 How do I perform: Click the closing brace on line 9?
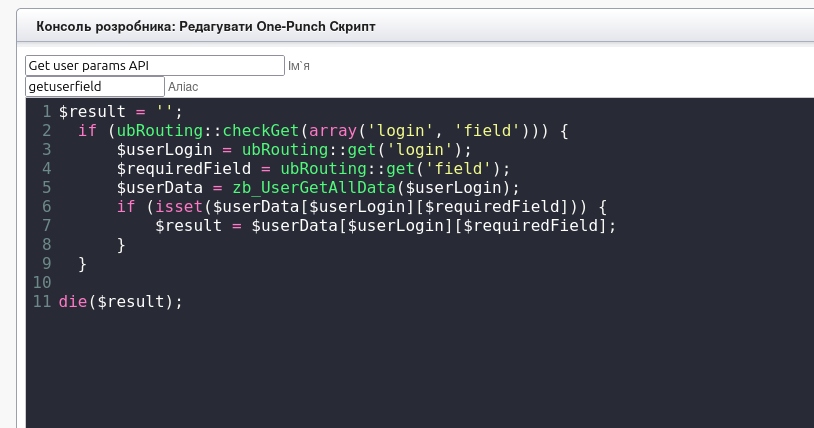coord(82,263)
